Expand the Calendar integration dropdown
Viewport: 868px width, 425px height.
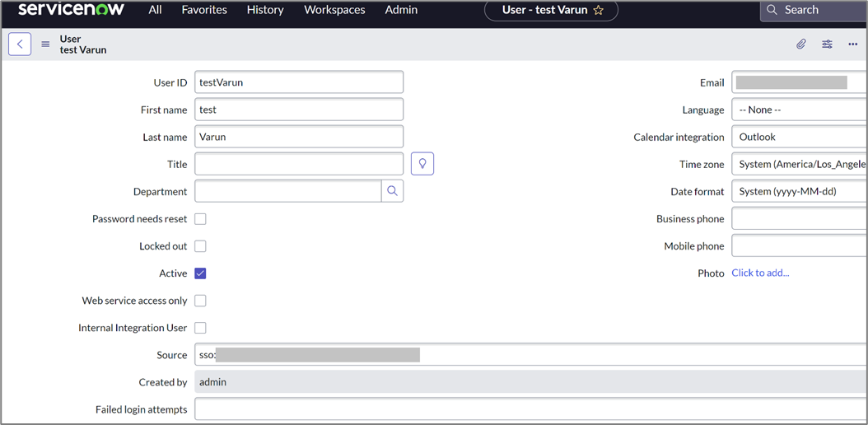click(x=799, y=137)
